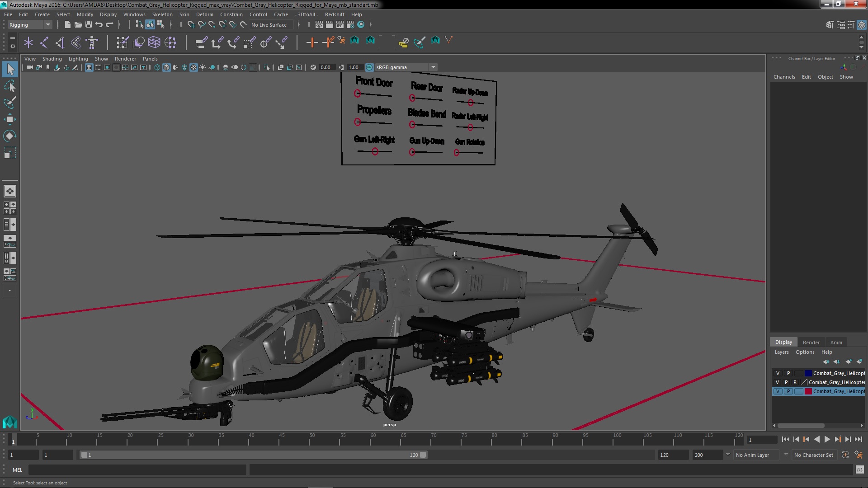Screen dimensions: 868x488
Task: Click the play forwards button
Action: coord(827,439)
